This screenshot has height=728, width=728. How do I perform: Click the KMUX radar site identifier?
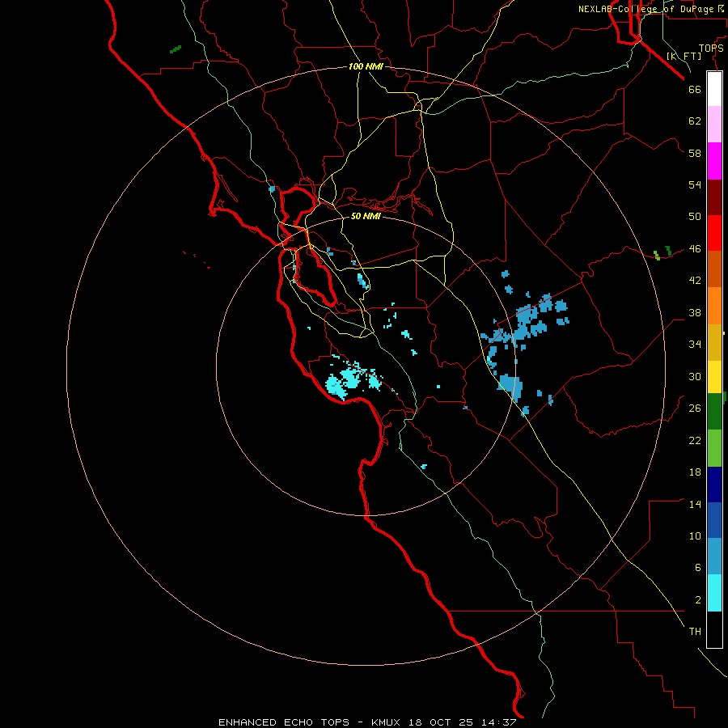pyautogui.click(x=386, y=722)
